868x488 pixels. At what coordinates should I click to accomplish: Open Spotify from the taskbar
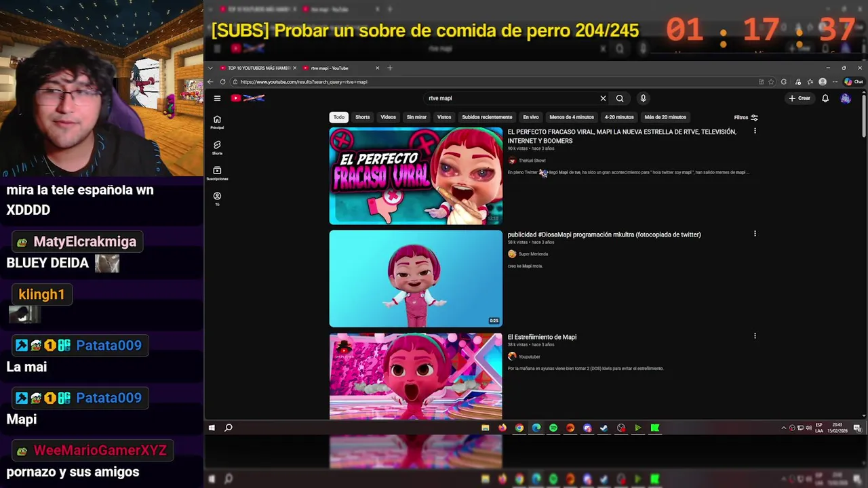553,428
